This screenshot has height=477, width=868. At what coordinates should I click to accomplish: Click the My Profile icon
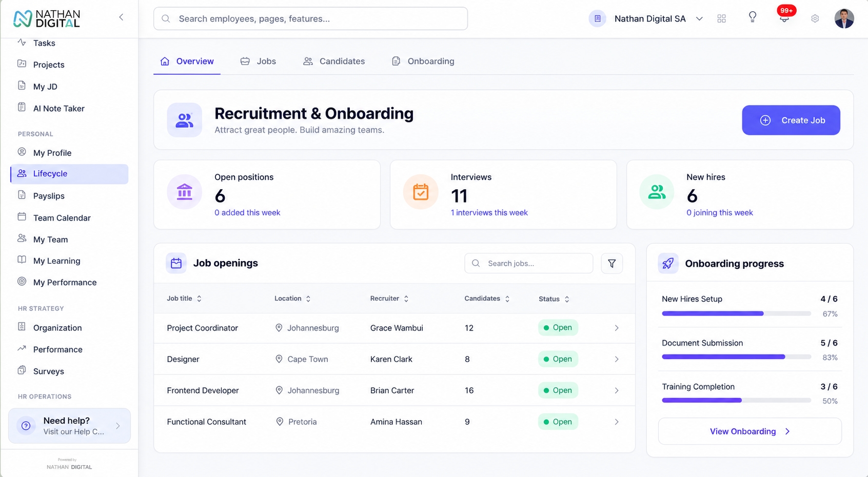[22, 152]
